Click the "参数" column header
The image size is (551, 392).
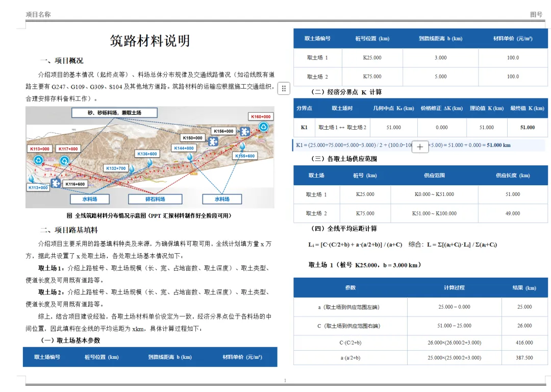[350, 287]
